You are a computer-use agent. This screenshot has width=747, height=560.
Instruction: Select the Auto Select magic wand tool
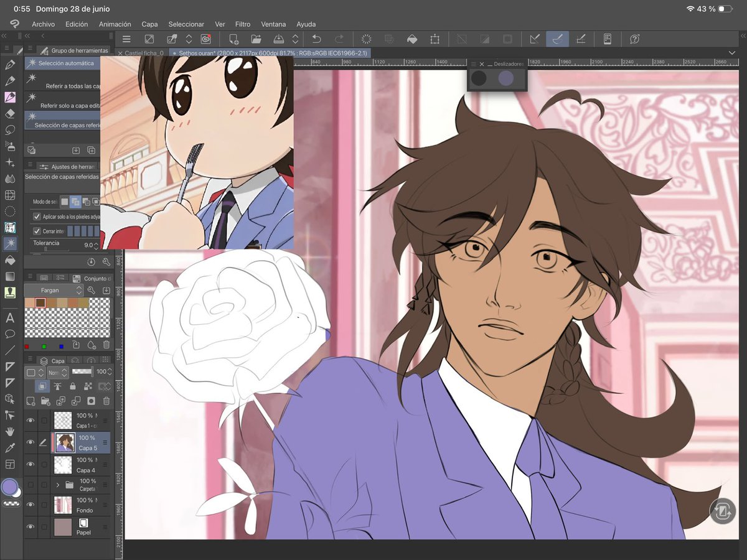tap(10, 243)
